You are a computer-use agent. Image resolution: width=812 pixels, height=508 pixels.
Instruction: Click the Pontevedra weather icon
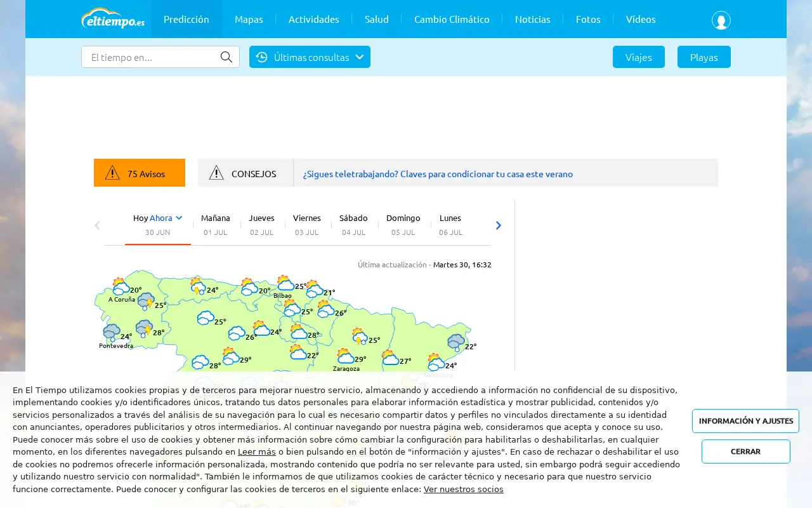112,333
